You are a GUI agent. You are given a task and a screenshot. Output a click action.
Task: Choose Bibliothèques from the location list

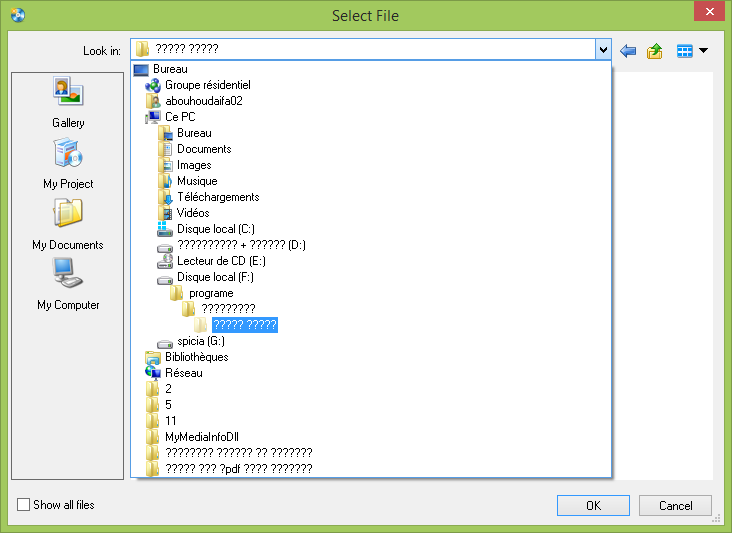tap(196, 357)
